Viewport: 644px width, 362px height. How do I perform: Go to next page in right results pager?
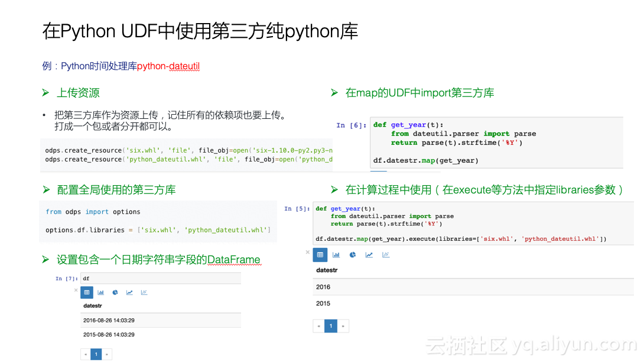[x=343, y=326]
